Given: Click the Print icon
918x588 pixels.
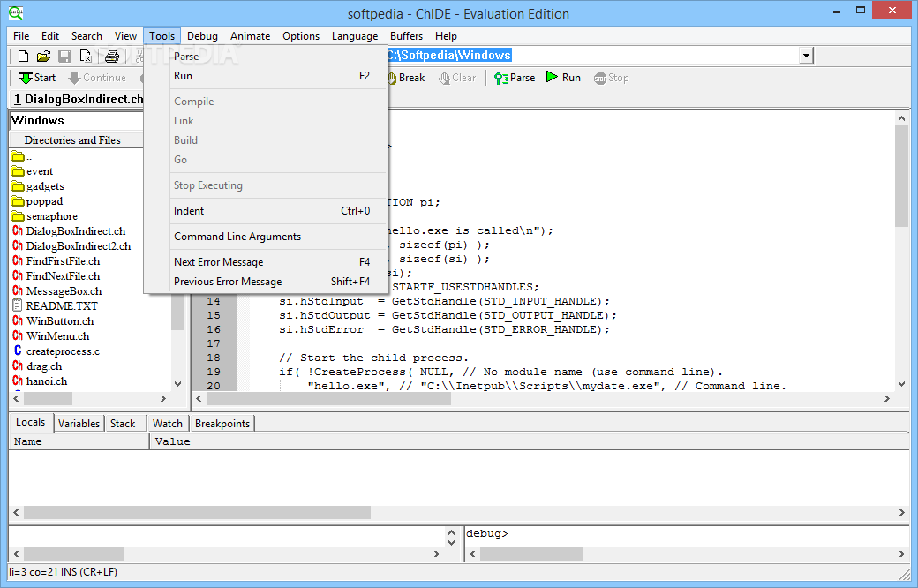Looking at the screenshot, I should click(112, 57).
